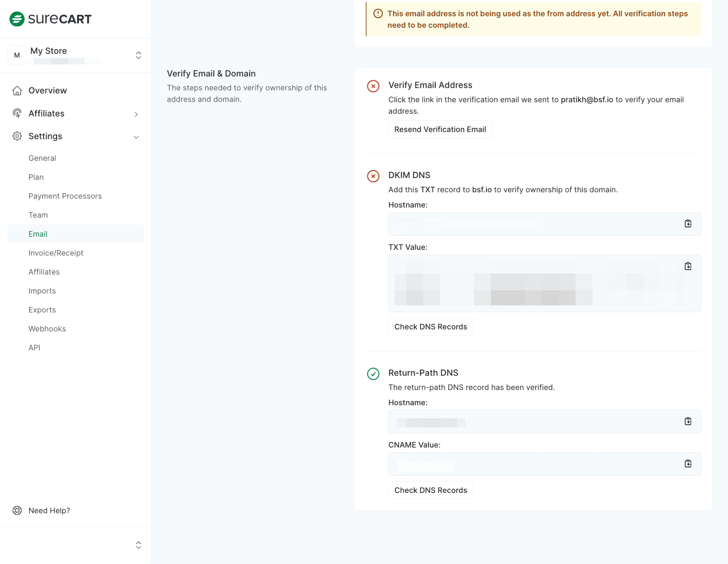Switch to the Email settings tab
Screen dimensions: 728x564
[x=38, y=234]
